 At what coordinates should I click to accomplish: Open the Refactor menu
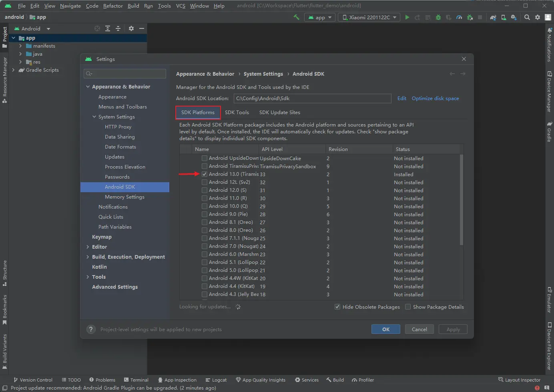[113, 6]
